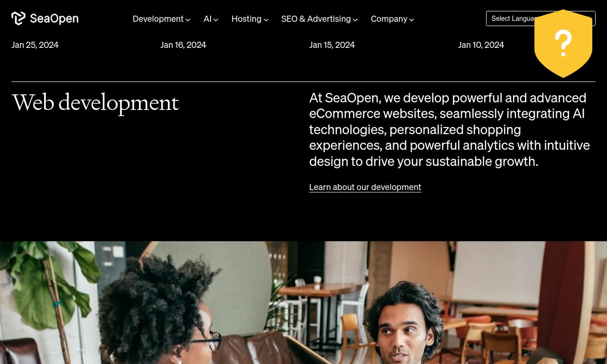This screenshot has height=364, width=607.
Task: Open the AI navigation menu
Action: (211, 19)
